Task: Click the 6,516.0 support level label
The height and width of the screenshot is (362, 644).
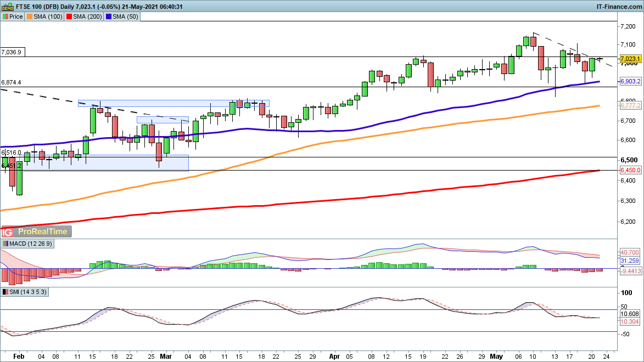Action: coord(12,152)
